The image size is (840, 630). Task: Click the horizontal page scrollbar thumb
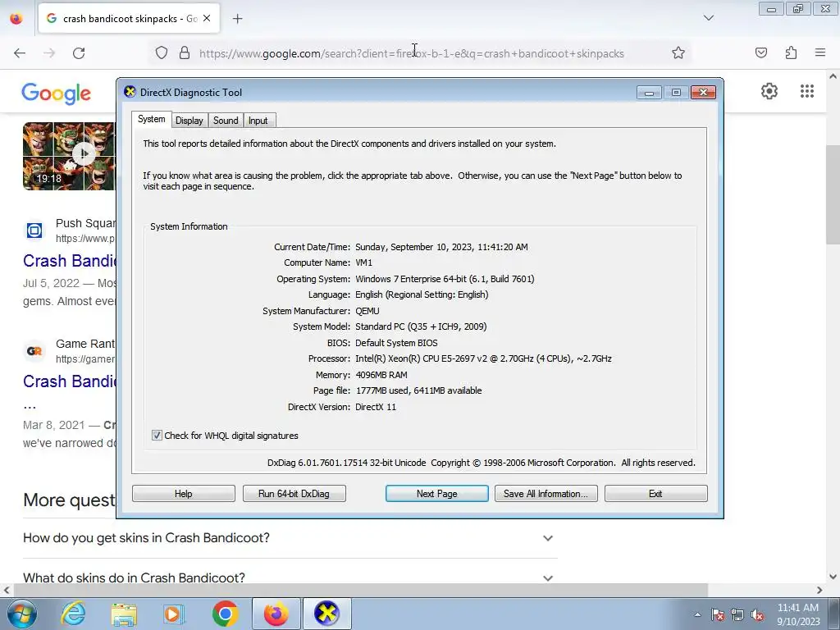pyautogui.click(x=360, y=590)
